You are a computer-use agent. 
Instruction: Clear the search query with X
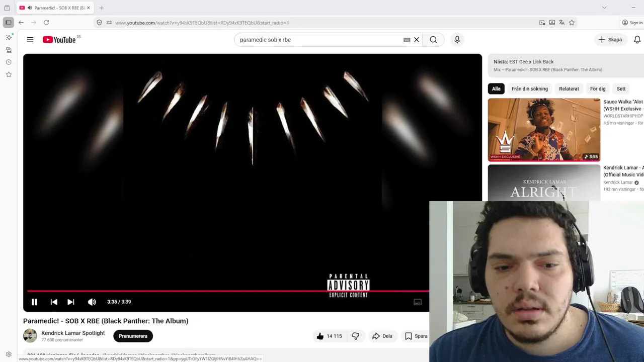417,40
